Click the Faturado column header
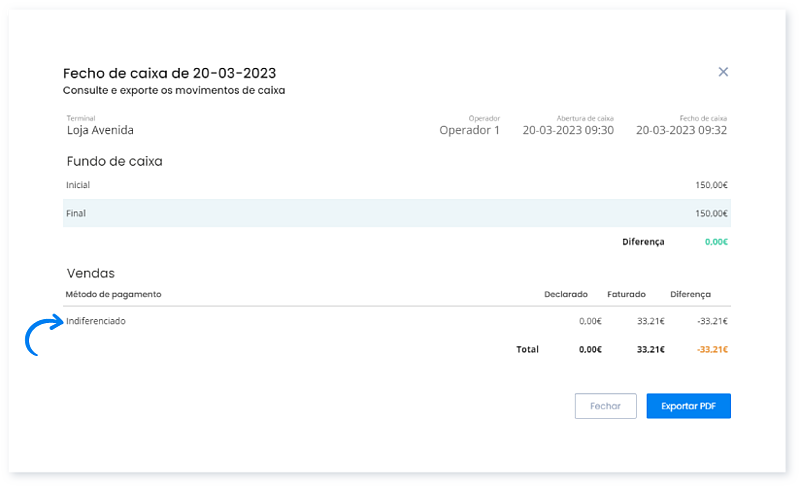This screenshot has width=800, height=486. [x=626, y=295]
